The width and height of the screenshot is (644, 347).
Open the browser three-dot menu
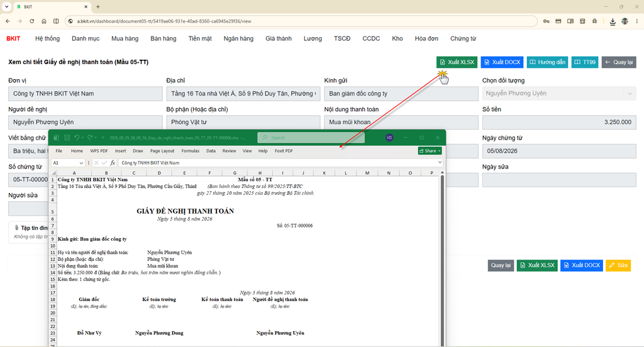click(x=636, y=21)
